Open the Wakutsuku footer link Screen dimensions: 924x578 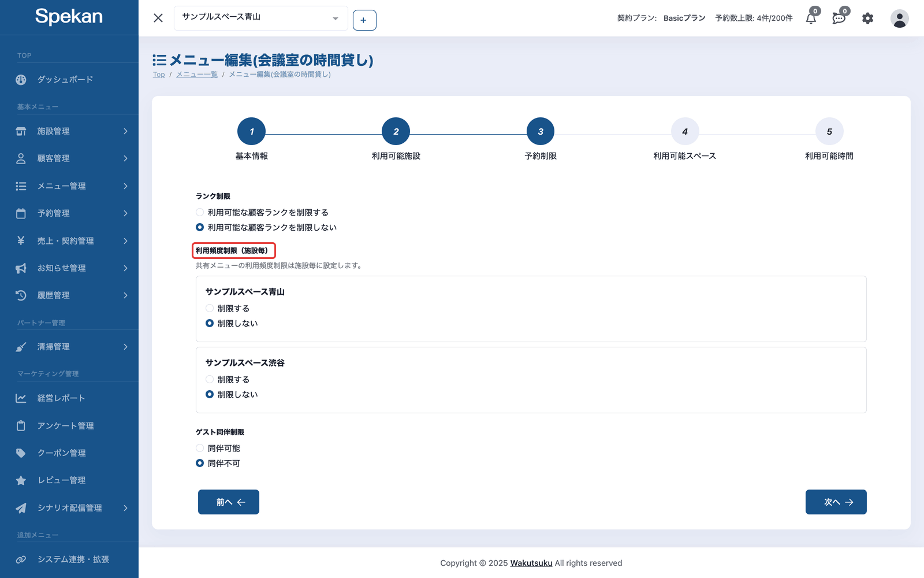(531, 563)
